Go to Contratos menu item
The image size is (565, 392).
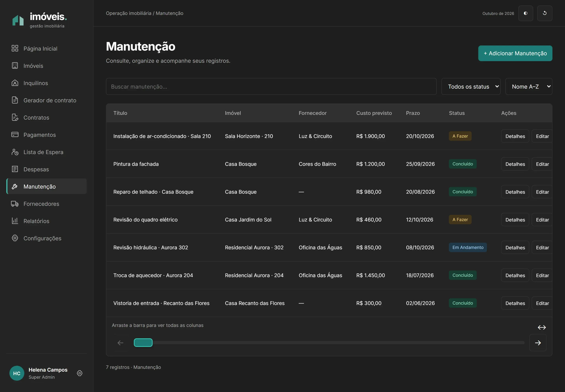(46, 117)
